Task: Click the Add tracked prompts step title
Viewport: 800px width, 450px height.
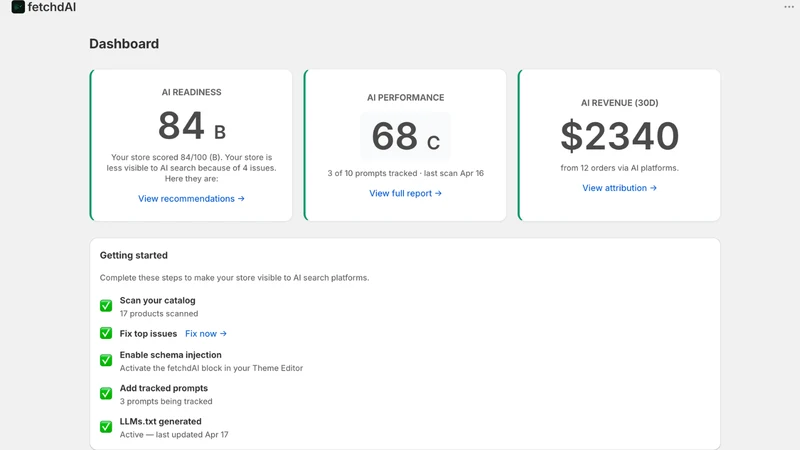Action: (164, 388)
